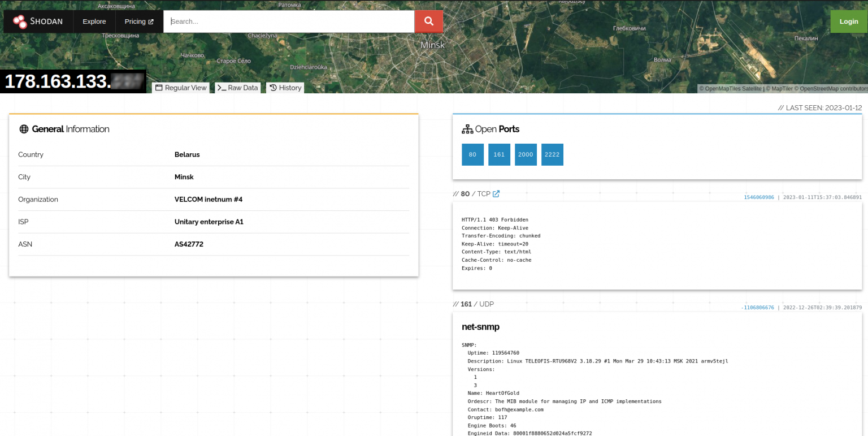Select the port 2000 badge

point(526,154)
